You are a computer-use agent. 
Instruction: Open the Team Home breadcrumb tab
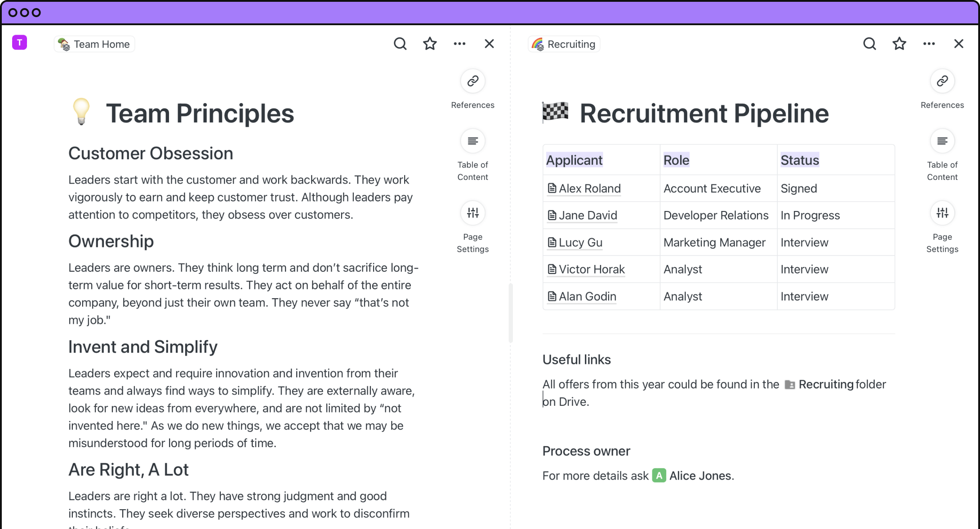[x=94, y=44]
